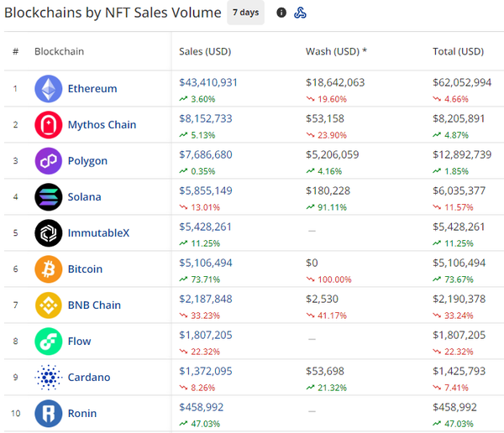Viewport: 504px width, 433px height.
Task: Click the Flow logo icon
Action: coord(48,342)
